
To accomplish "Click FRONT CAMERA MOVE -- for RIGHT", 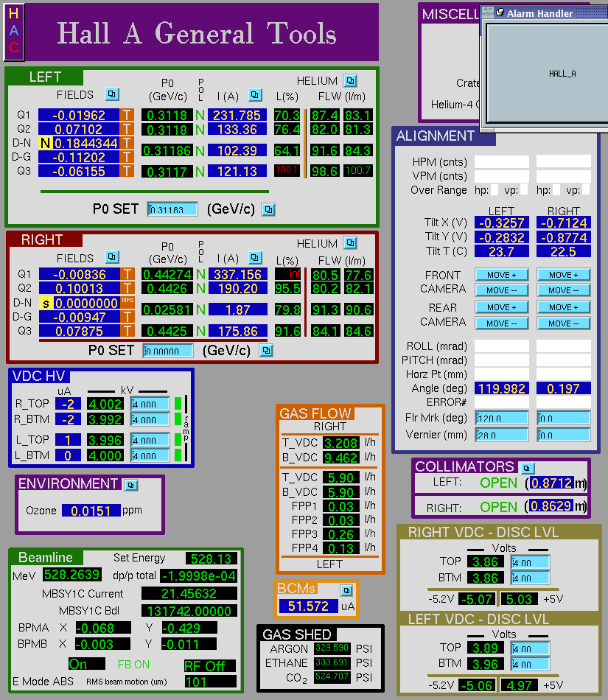I will point(564,290).
